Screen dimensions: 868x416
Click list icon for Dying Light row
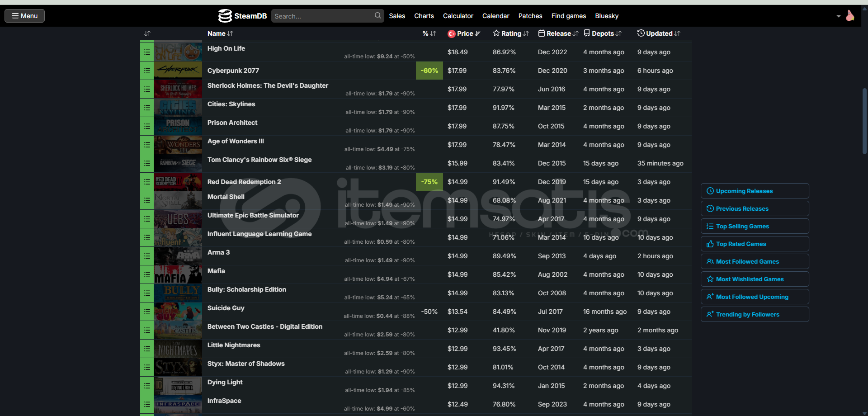point(147,386)
